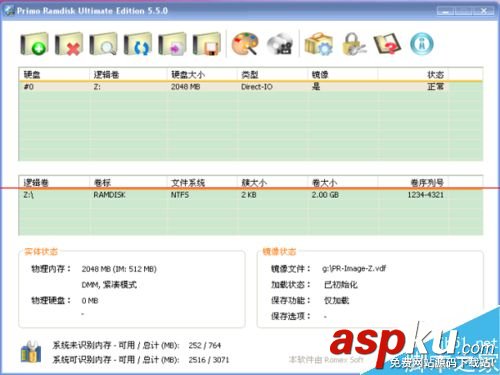Image resolution: width=500 pixels, height=375 pixels.
Task: Click the padlock with keys license icon
Action: pos(353,44)
